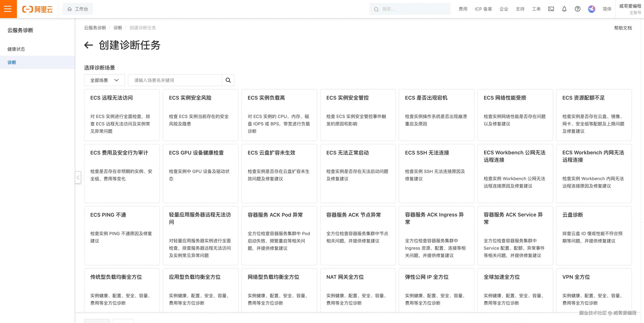This screenshot has width=644, height=323.
Task: Click the back arrow beside 创建诊断任务
Action: pos(88,45)
